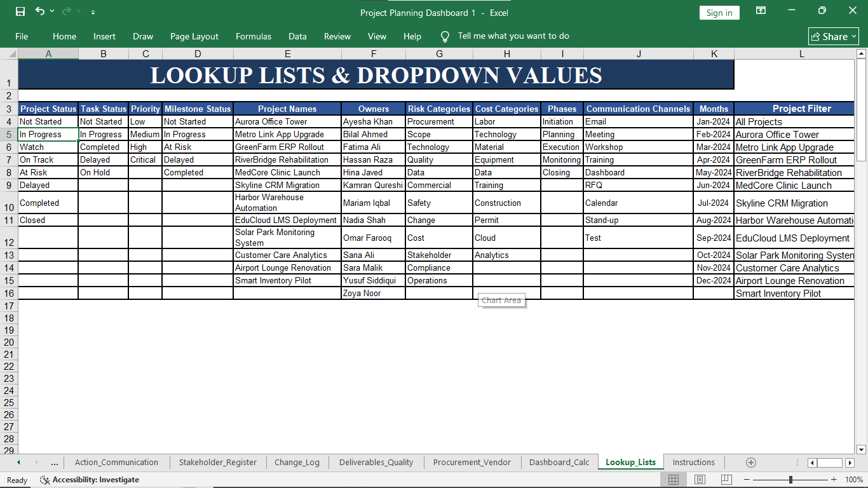The image size is (868, 488).
Task: Open the Instructions sheet tab
Action: click(694, 463)
